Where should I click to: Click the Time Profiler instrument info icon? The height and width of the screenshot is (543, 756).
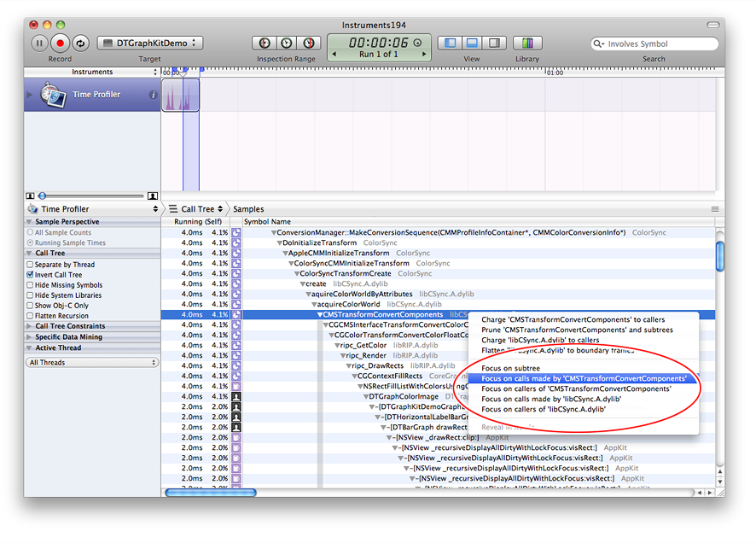[x=154, y=95]
